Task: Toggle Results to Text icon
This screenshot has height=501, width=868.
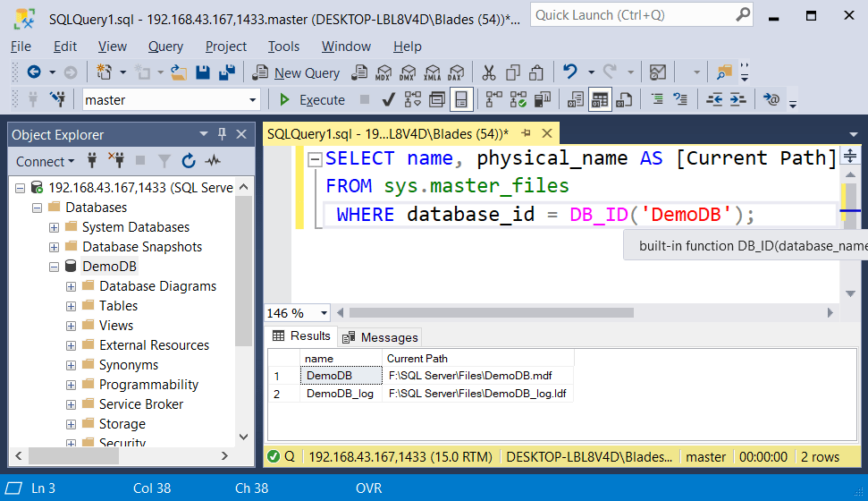Action: pyautogui.click(x=575, y=100)
